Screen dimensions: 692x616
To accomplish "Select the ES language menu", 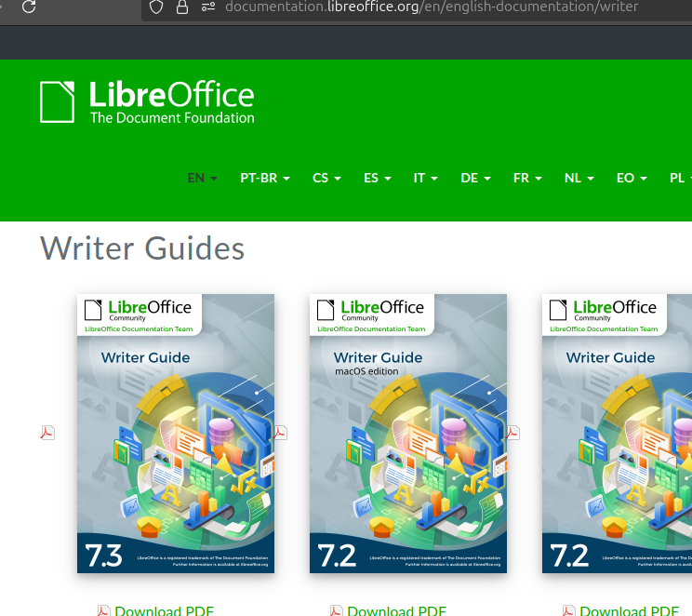I will 377,178.
